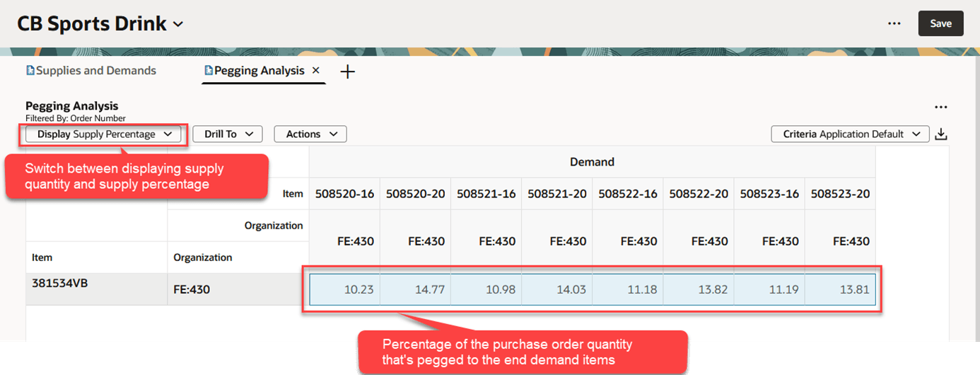Select the FE:430 header under 508520-16
This screenshot has width=980, height=375.
(344, 241)
